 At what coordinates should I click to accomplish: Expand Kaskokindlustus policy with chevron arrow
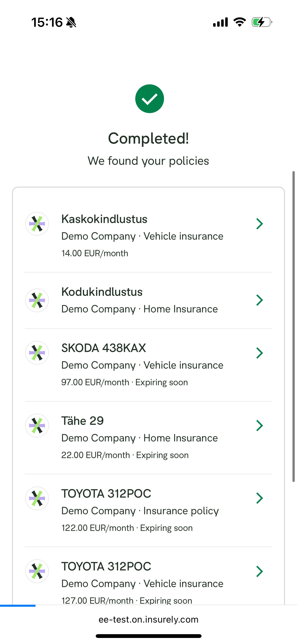tap(259, 224)
